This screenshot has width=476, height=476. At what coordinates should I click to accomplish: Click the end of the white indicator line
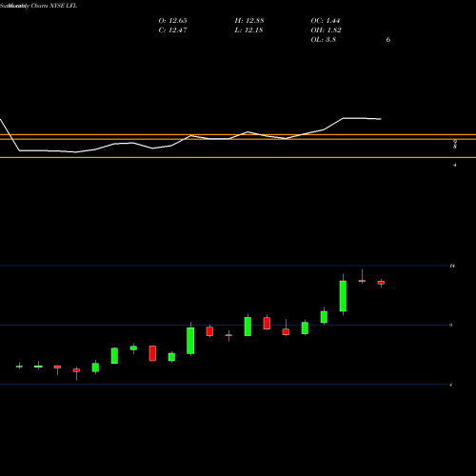381,119
